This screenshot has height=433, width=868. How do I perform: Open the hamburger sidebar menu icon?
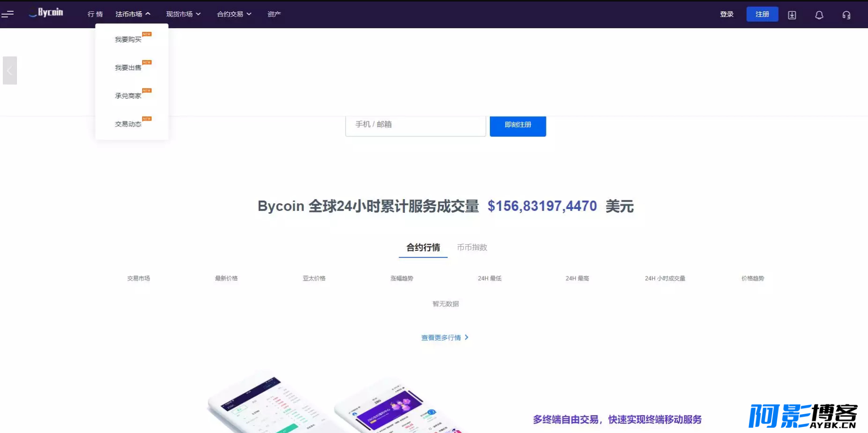(8, 14)
